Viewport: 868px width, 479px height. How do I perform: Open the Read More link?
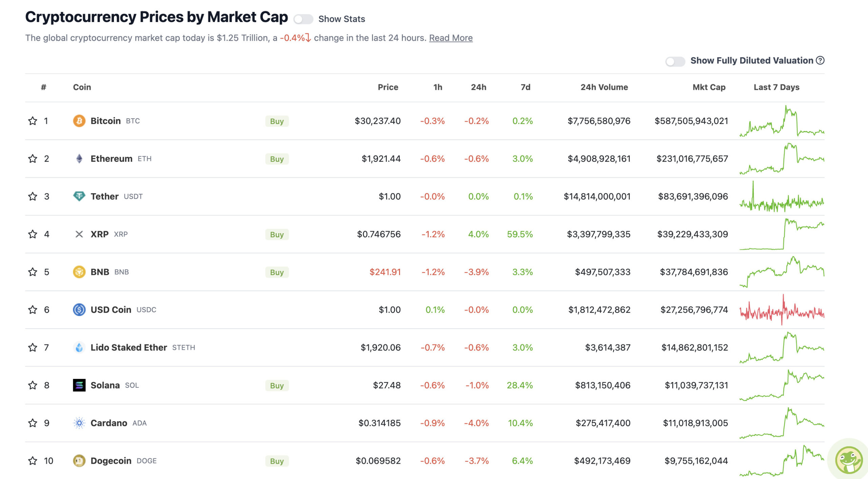click(x=451, y=38)
